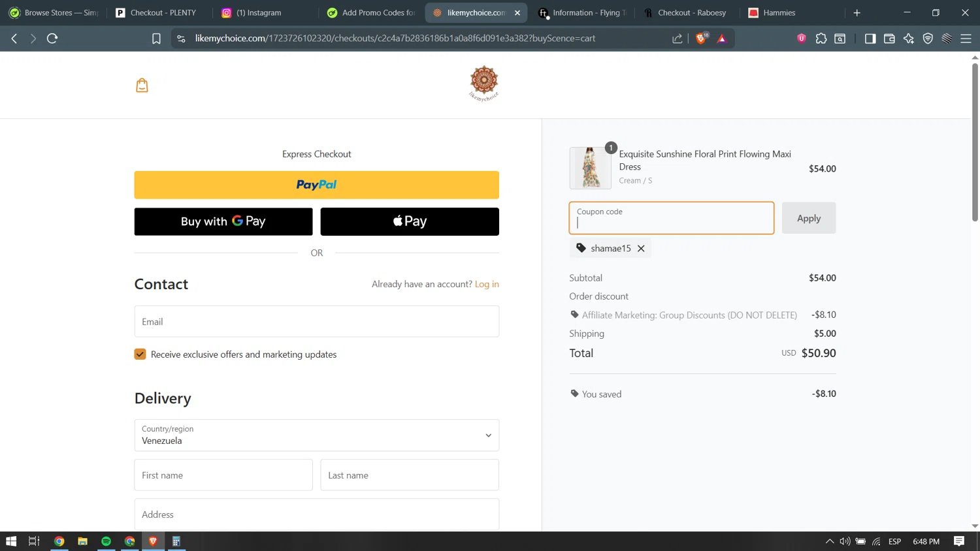980x551 pixels.
Task: Open site information icon in address bar
Action: point(182,39)
